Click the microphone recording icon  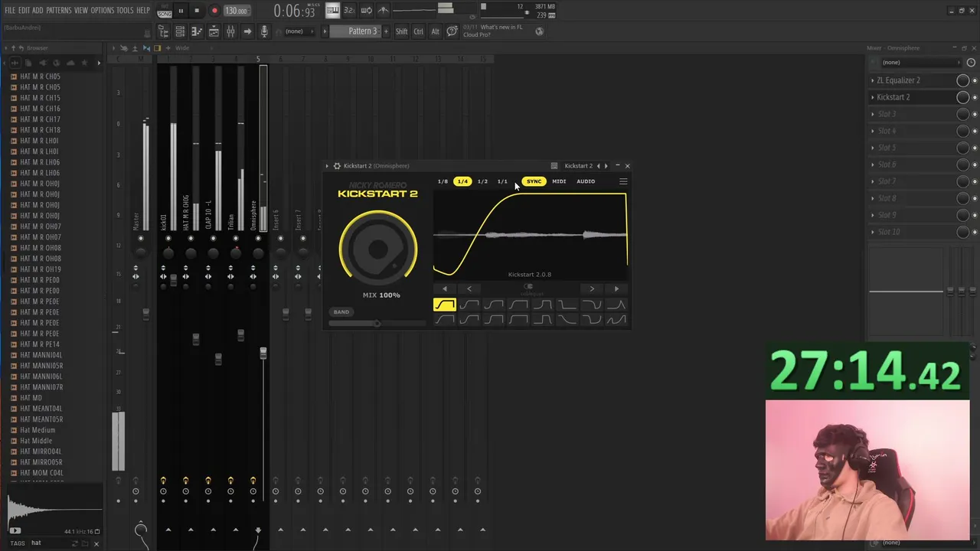264,31
